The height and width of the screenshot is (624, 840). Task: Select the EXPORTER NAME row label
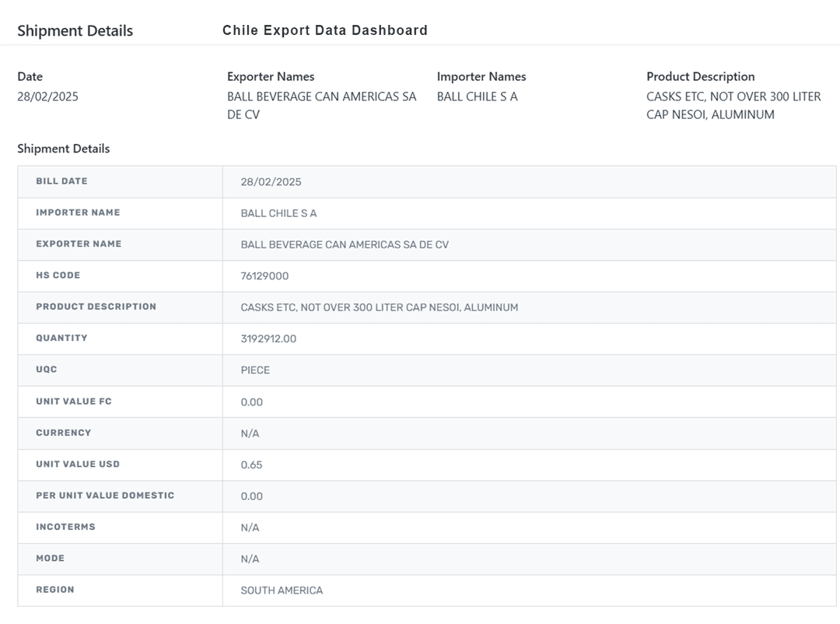coord(79,244)
